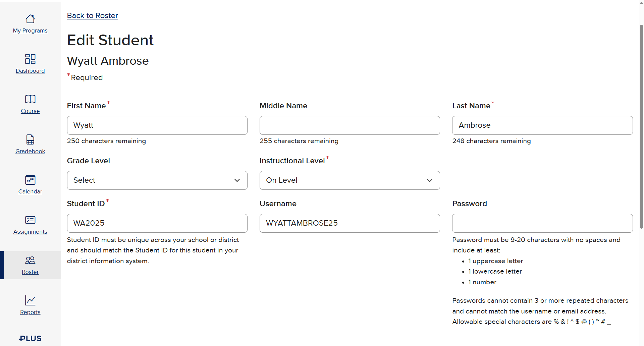Focus the Password input field
644x346 pixels.
pos(542,223)
